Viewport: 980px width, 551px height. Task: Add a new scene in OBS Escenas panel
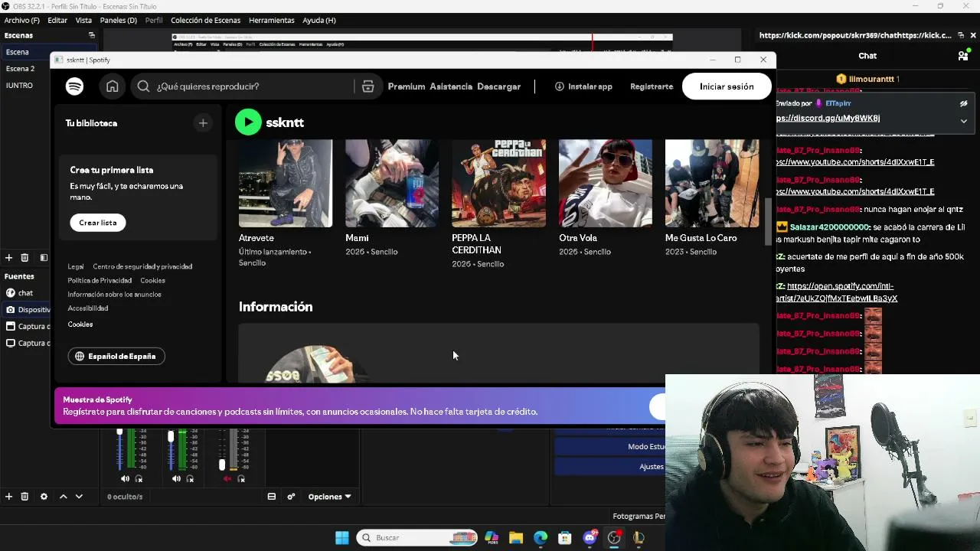[9, 258]
